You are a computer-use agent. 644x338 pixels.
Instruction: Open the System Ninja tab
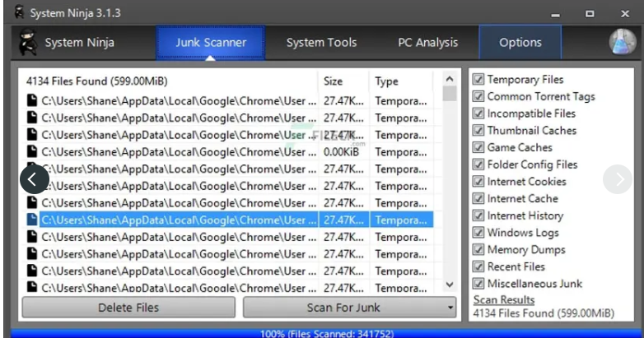click(x=79, y=43)
